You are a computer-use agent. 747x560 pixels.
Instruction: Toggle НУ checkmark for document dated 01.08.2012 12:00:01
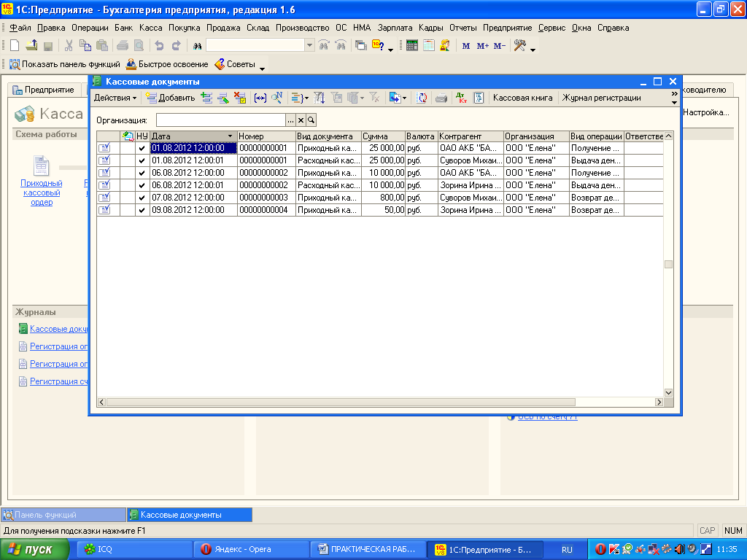pos(142,160)
